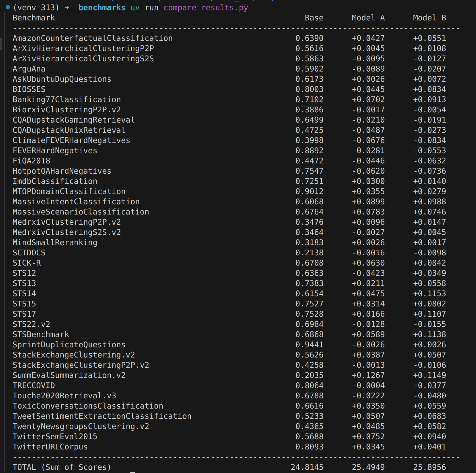Screen dimensions: 476x473
Task: Click the Benchmark column header
Action: coord(34,18)
